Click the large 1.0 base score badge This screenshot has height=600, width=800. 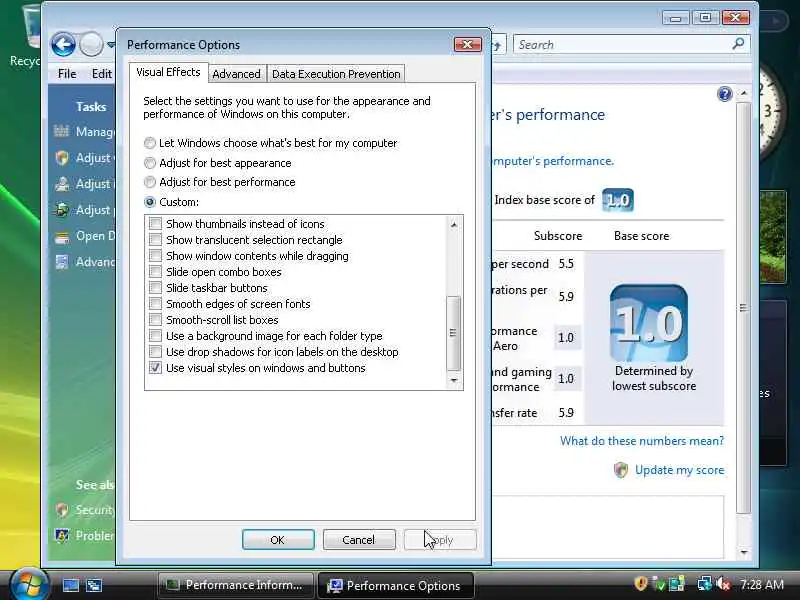coord(648,323)
